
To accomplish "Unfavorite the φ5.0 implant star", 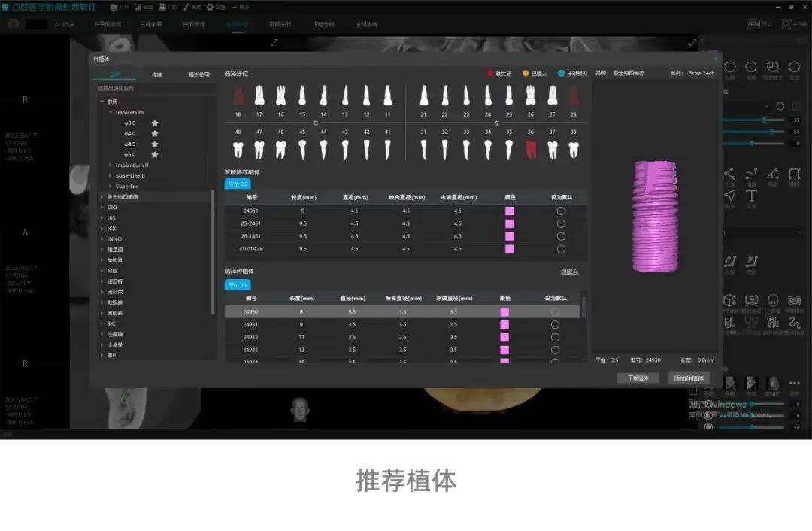I will [x=155, y=154].
